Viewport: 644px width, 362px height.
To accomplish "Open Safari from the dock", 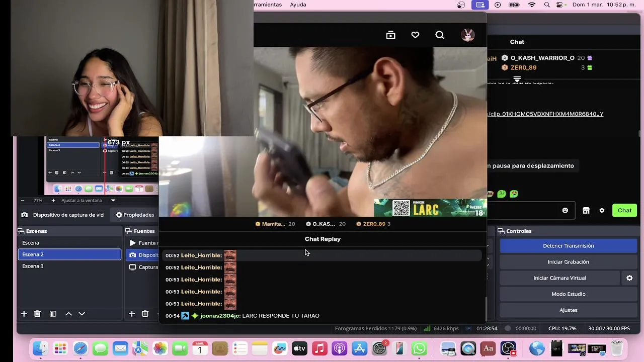I will 80,348.
